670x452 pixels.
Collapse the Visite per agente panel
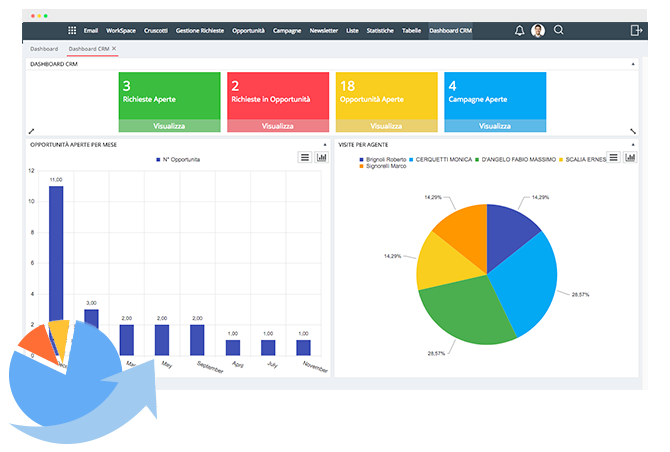pyautogui.click(x=633, y=145)
